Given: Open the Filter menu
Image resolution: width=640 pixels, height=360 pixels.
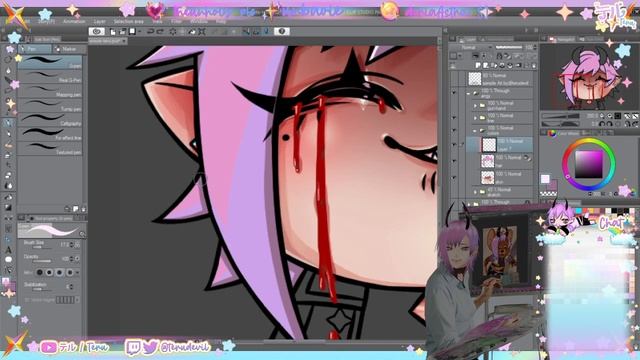Looking at the screenshot, I should (x=176, y=21).
